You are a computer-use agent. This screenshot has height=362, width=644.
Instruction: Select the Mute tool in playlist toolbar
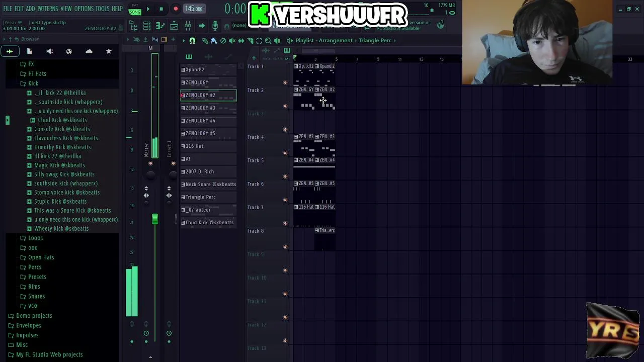[232, 40]
